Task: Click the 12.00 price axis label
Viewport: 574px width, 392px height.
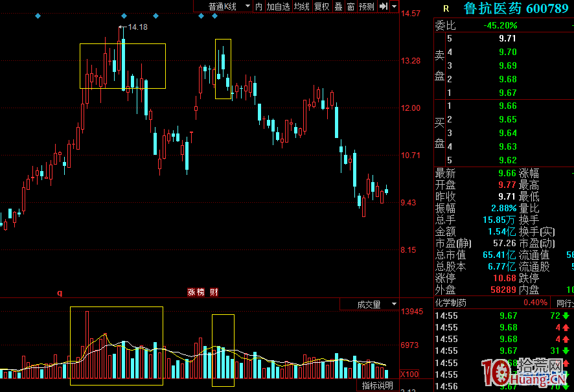Action: coord(411,108)
